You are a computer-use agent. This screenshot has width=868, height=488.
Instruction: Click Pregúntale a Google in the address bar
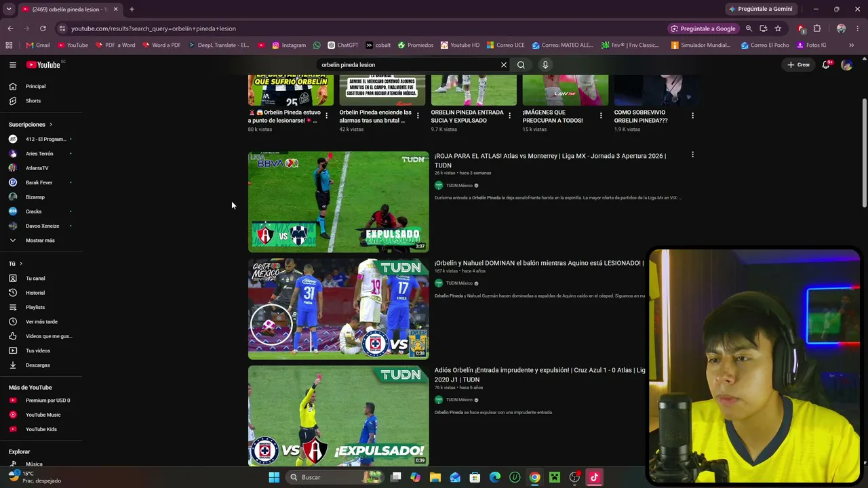click(703, 28)
